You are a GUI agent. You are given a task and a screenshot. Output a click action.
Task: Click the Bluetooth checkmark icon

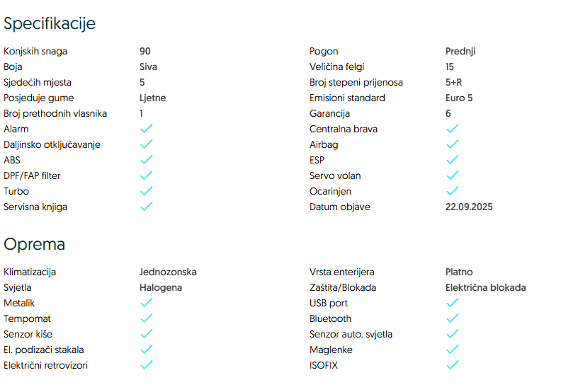click(453, 318)
